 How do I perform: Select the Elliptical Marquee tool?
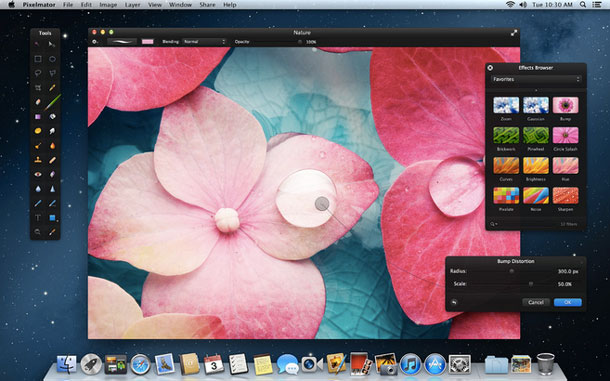[52, 59]
